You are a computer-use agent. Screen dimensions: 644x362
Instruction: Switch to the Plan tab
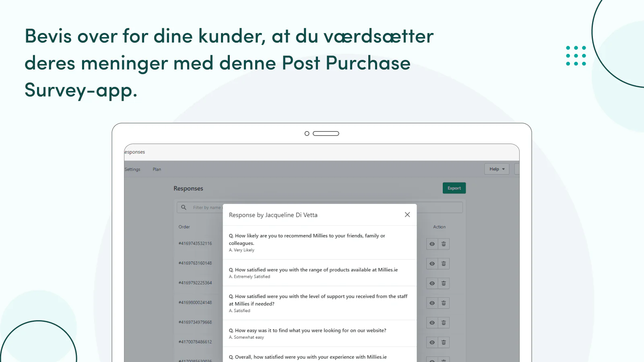[157, 169]
